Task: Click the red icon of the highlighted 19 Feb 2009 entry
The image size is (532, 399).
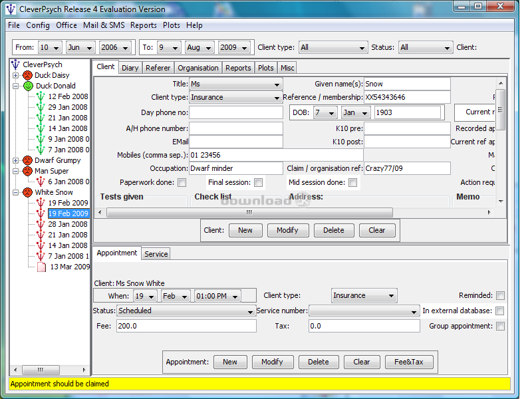Action: point(41,213)
